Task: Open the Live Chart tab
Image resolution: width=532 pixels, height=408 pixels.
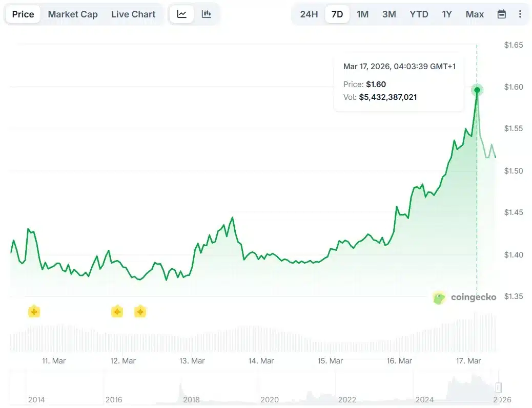Action: click(x=133, y=14)
